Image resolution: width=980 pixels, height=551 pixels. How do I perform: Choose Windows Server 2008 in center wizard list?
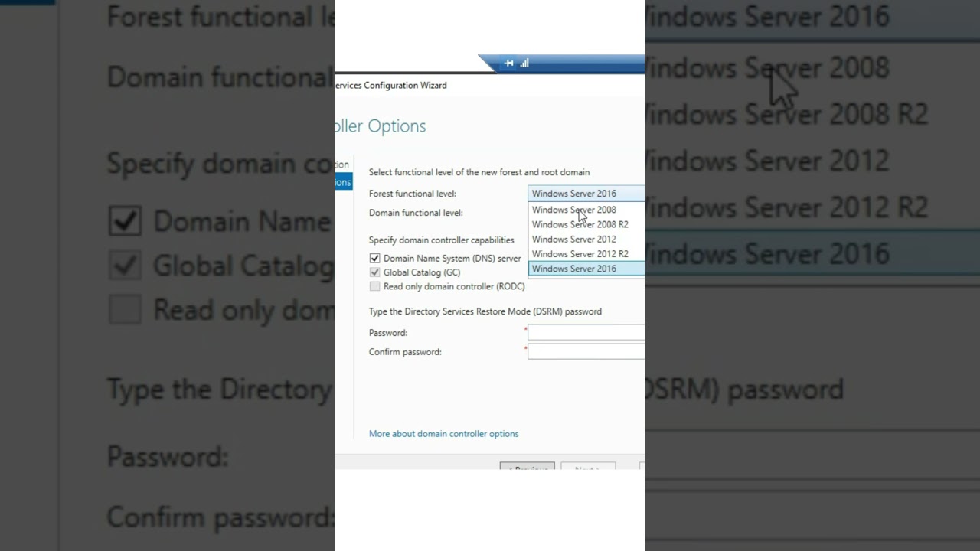click(x=586, y=210)
